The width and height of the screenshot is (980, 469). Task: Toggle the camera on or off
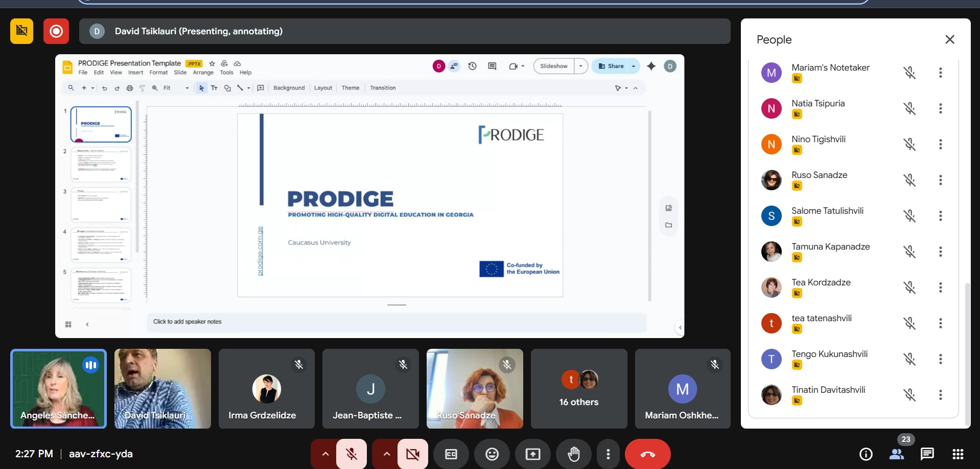pyautogui.click(x=413, y=454)
